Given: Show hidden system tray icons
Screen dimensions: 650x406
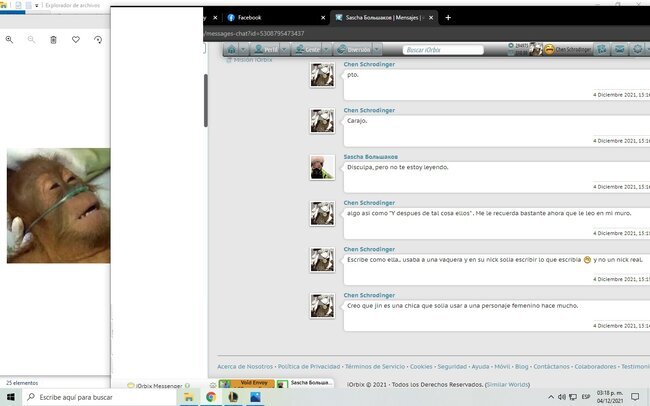Looking at the screenshot, I should pos(551,397).
